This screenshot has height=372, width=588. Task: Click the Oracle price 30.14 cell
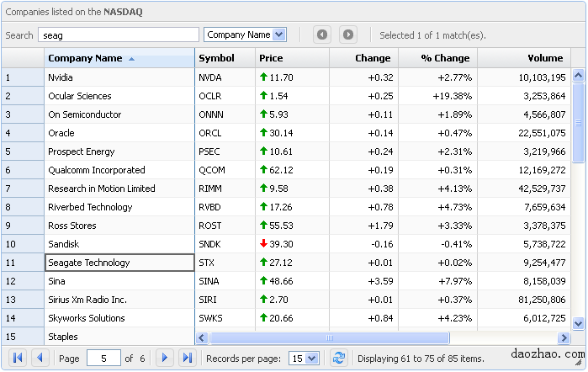(292, 133)
